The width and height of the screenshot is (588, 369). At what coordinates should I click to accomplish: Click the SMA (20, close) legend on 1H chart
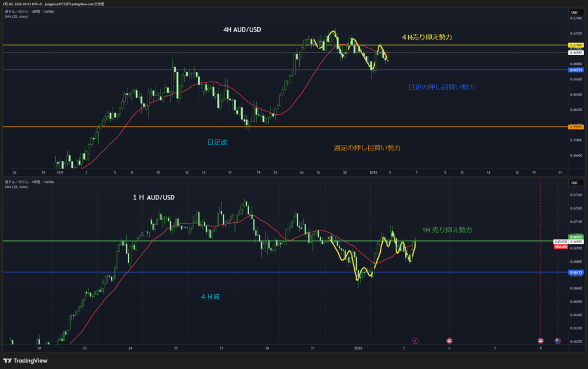(x=16, y=187)
